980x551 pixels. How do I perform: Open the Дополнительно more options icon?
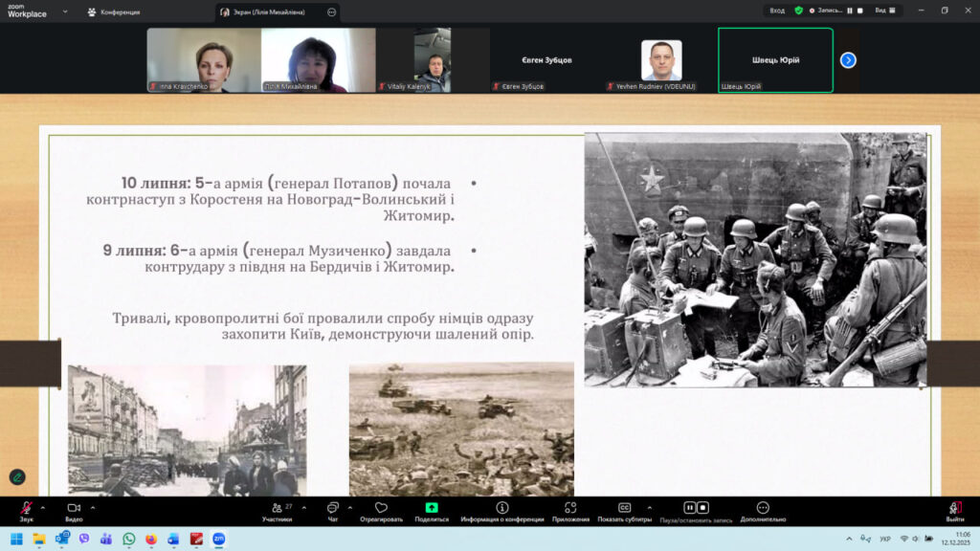[x=762, y=508]
